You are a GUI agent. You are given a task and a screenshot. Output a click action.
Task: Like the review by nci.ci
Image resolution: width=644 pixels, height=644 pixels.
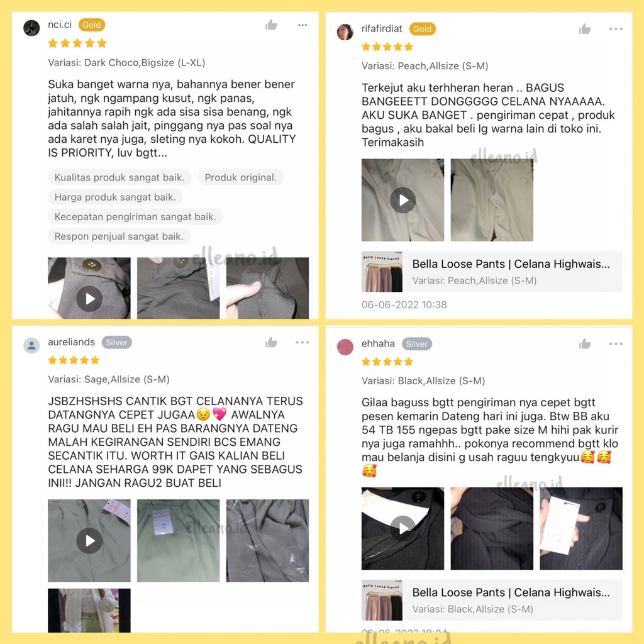[x=271, y=25]
